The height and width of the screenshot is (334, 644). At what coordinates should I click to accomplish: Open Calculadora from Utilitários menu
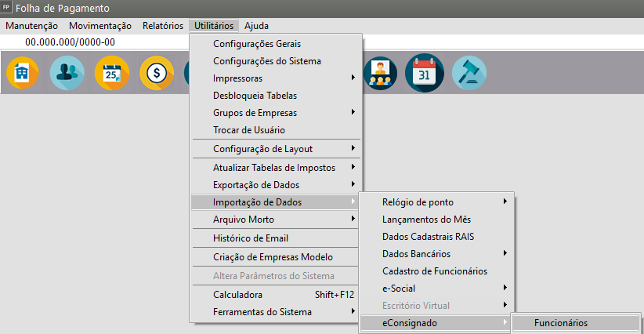click(x=238, y=295)
